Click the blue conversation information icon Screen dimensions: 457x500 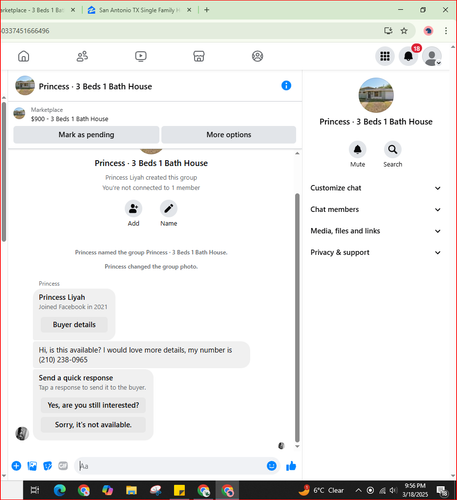point(286,86)
